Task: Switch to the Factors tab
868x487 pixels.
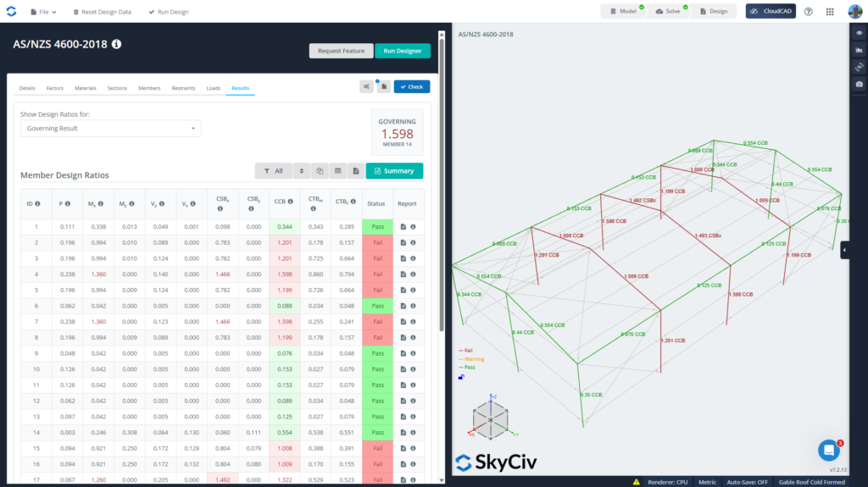Action: pos(55,88)
